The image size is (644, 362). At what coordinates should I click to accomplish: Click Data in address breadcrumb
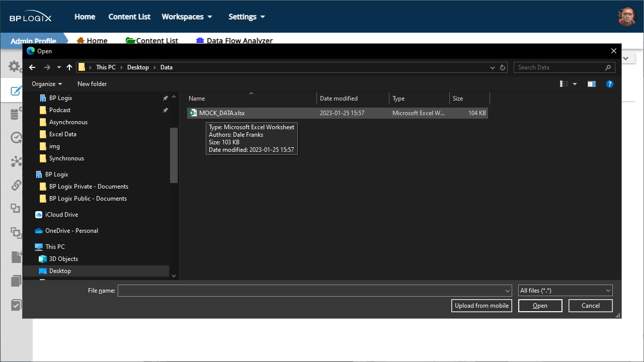coord(167,67)
